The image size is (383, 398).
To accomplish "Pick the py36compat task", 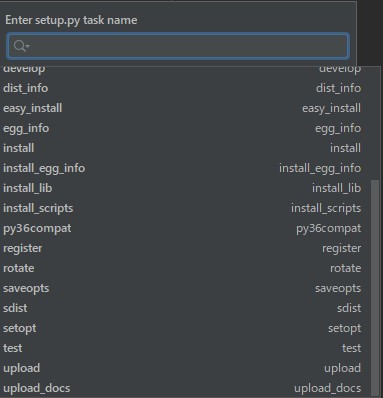I will 185,228.
